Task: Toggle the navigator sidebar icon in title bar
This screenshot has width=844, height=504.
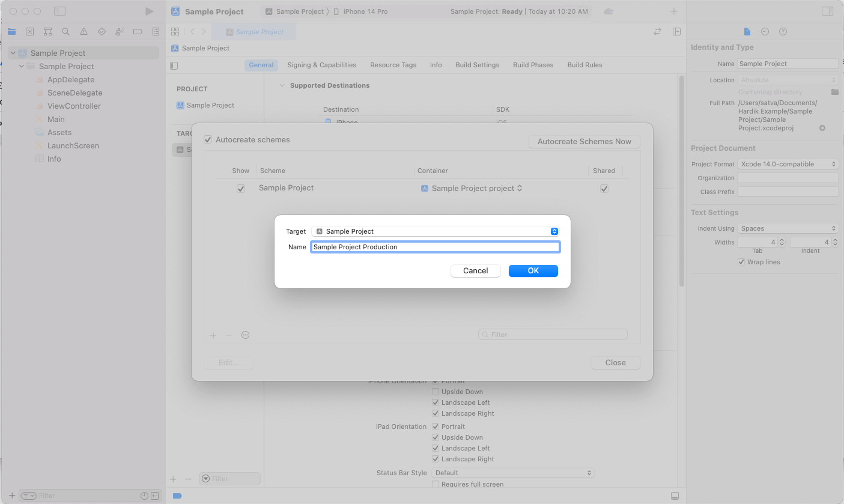Action: point(59,11)
